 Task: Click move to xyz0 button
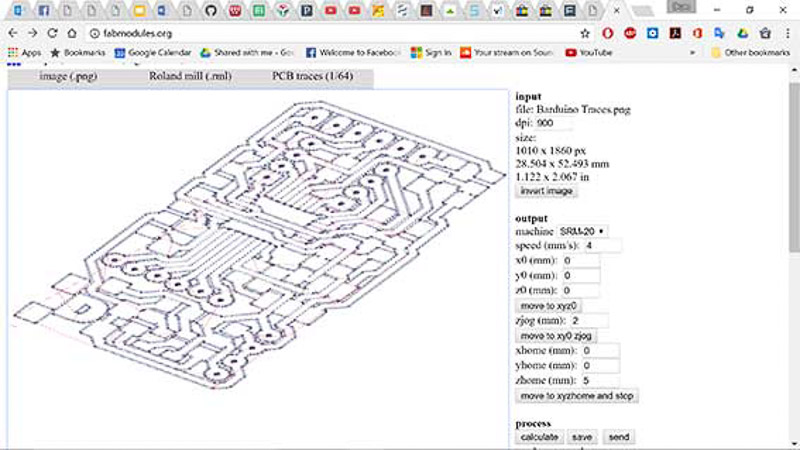(x=548, y=306)
